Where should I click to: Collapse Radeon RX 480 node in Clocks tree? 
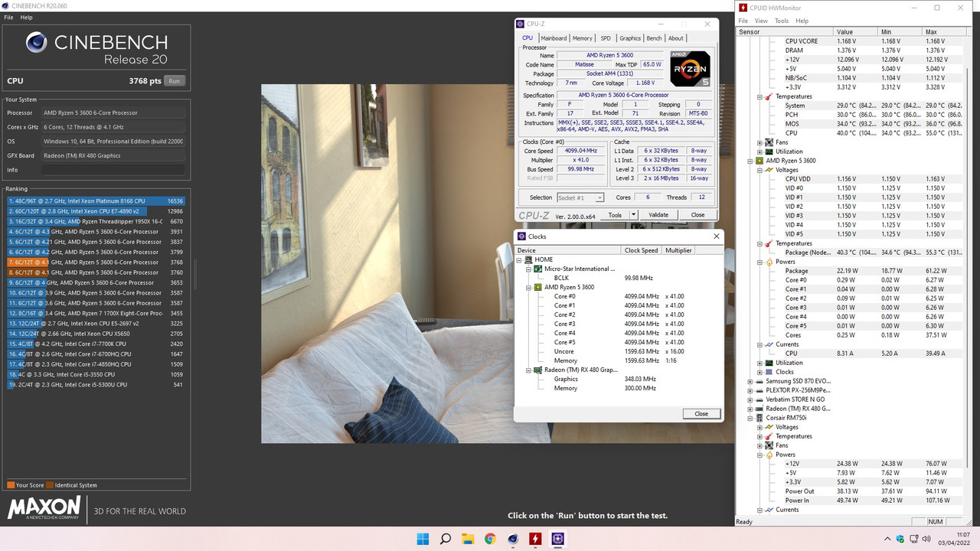tap(528, 370)
